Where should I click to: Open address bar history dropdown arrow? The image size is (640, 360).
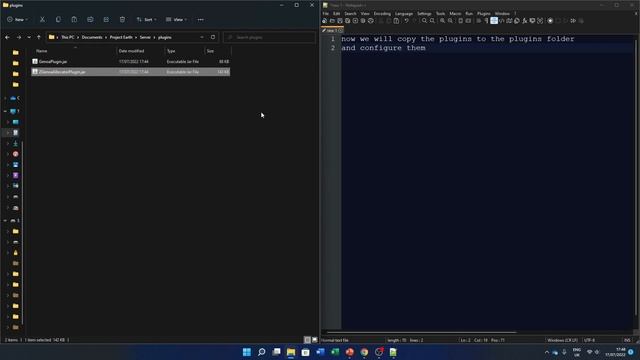click(202, 37)
